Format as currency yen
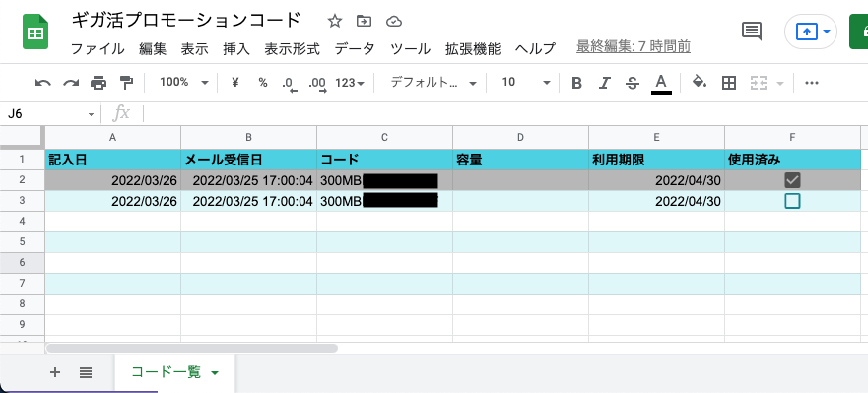The width and height of the screenshot is (868, 393). click(x=234, y=83)
